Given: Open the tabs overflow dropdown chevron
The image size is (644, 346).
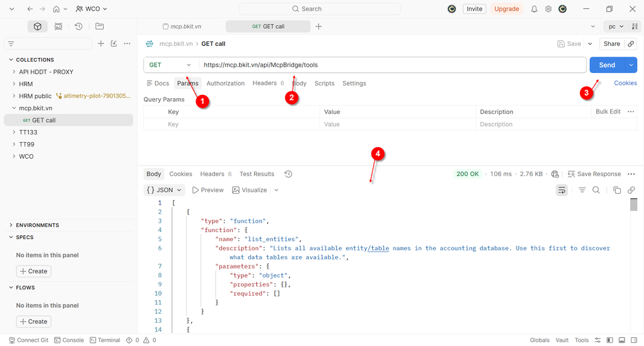Looking at the screenshot, I should pos(592,26).
